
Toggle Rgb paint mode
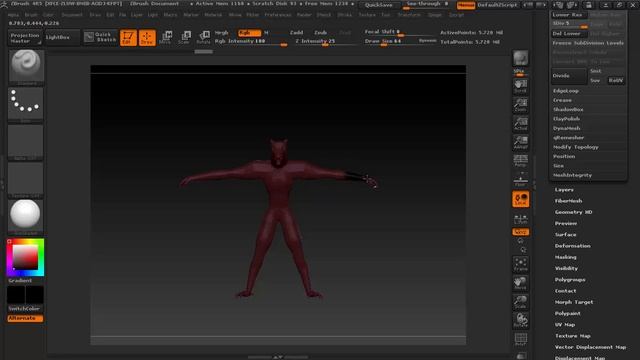pos(249,33)
